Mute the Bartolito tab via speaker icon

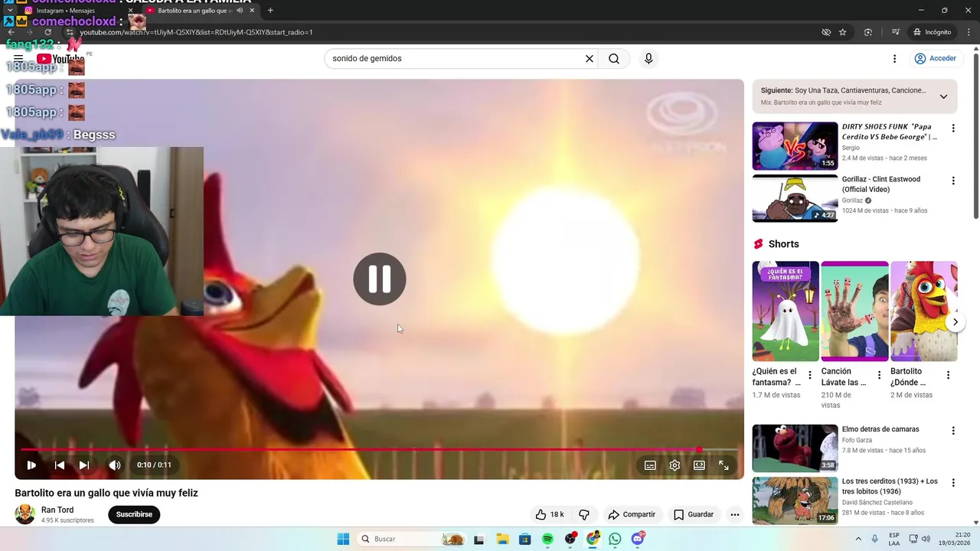click(240, 11)
